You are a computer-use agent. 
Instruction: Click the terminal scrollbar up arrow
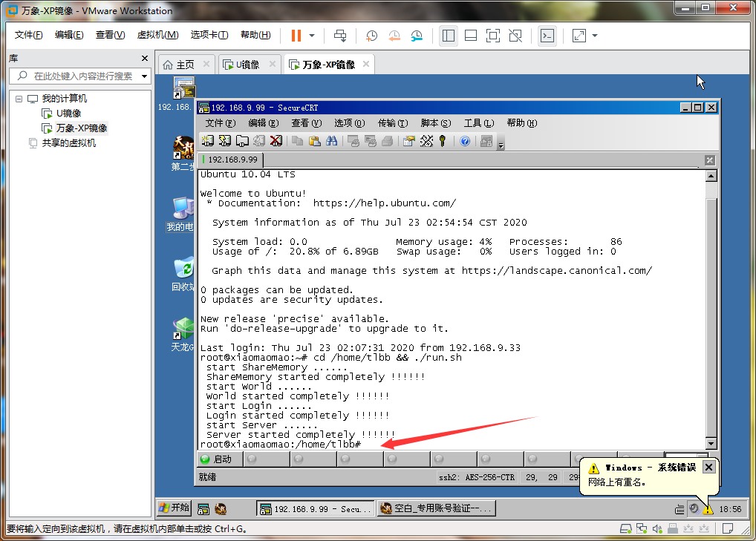(711, 176)
